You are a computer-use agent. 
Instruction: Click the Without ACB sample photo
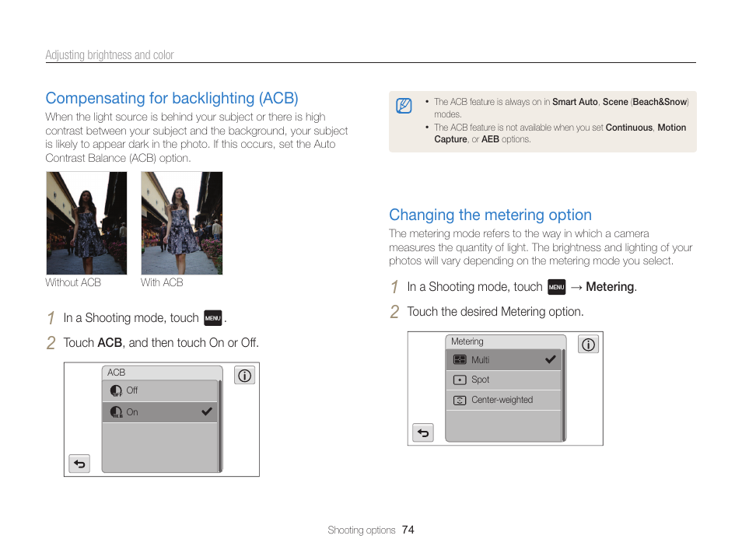tap(86, 223)
